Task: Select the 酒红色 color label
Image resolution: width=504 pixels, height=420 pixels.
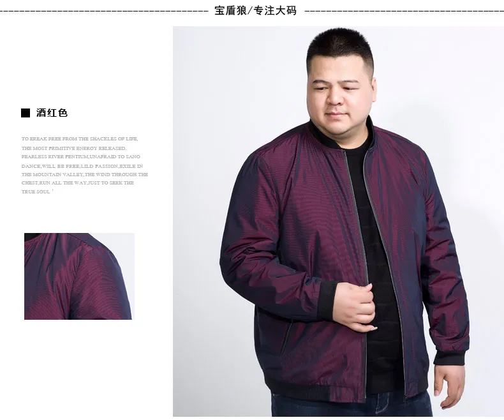Action: tap(52, 113)
